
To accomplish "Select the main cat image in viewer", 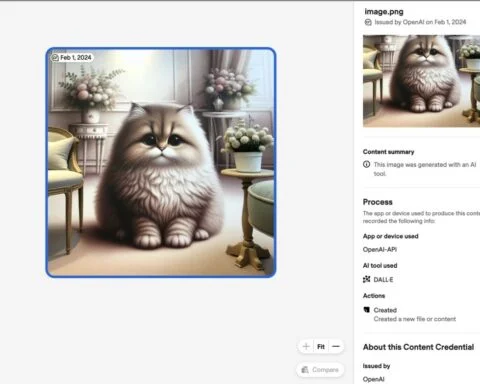I will (161, 162).
